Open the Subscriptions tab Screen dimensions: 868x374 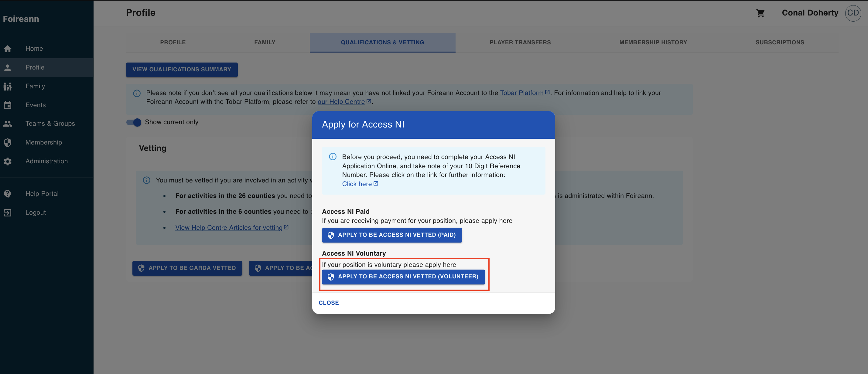click(780, 42)
